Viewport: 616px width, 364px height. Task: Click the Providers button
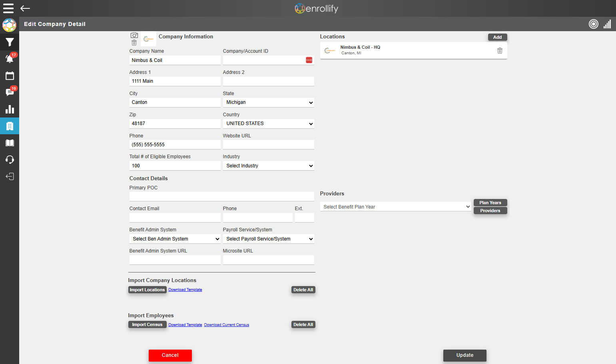(490, 211)
